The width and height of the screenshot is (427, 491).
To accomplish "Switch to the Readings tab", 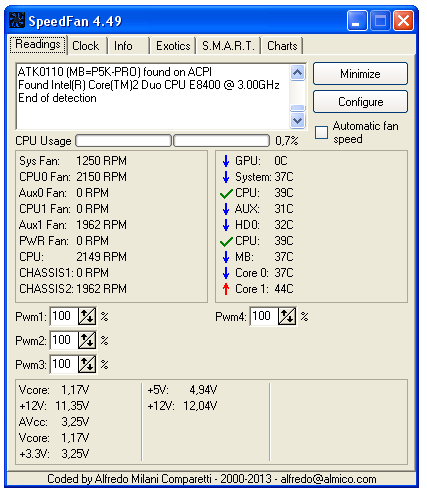I will click(38, 45).
